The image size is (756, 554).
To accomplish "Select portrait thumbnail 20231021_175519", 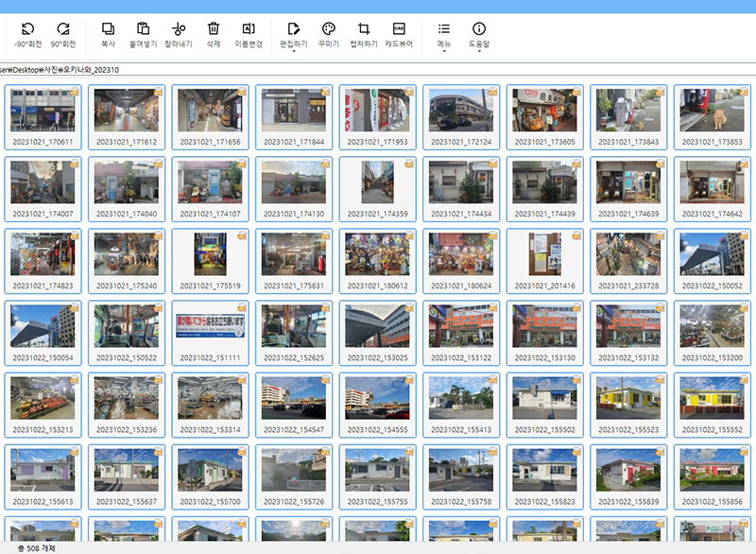I will click(x=210, y=261).
